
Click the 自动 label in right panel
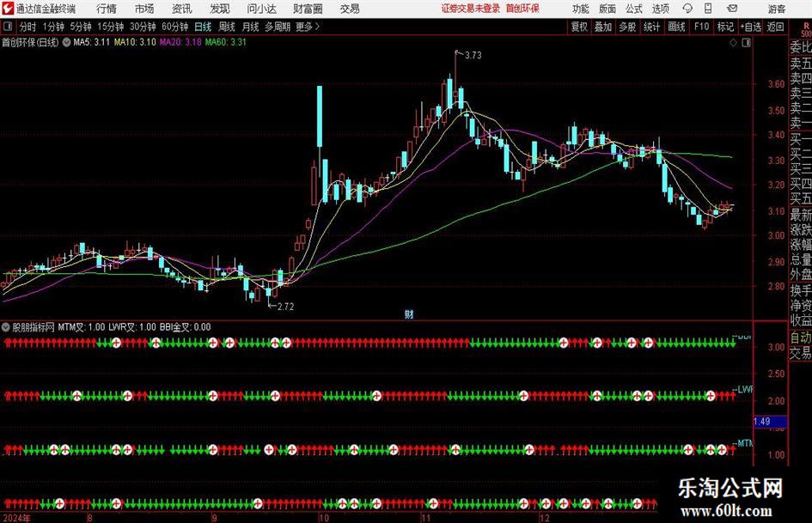[801, 338]
